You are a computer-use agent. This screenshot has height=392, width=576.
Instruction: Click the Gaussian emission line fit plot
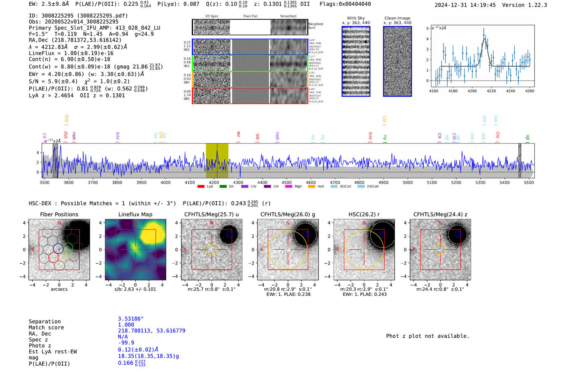[x=482, y=56]
